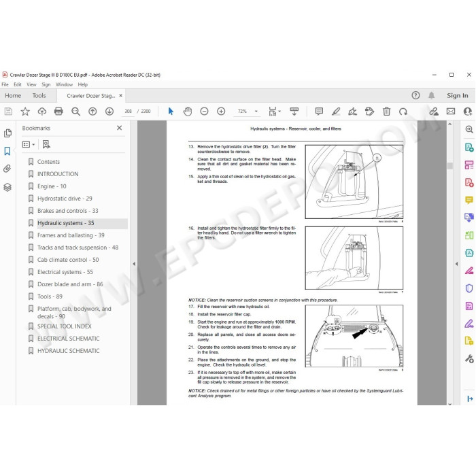Viewport: 476px width, 476px height.
Task: Zoom out with the minus icon
Action: pos(204,112)
